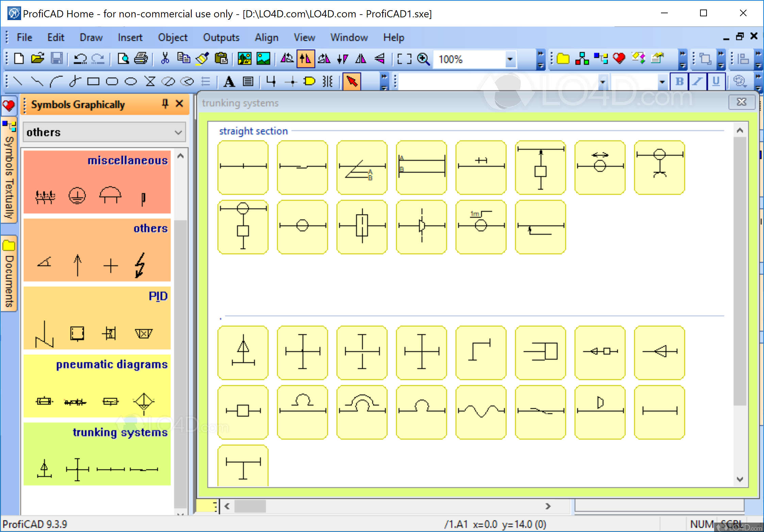Click the undo arrow icon
The width and height of the screenshot is (764, 532).
click(x=80, y=59)
